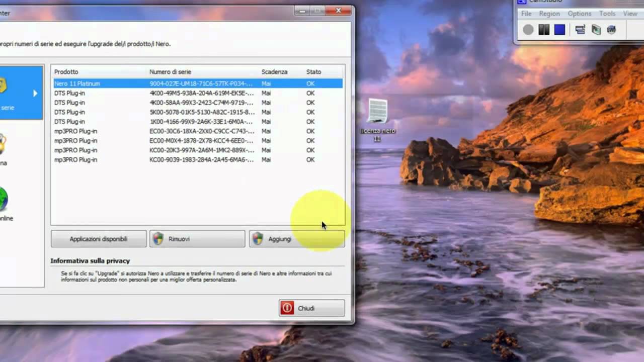Click Informativa sulla privacy heading

click(x=90, y=261)
